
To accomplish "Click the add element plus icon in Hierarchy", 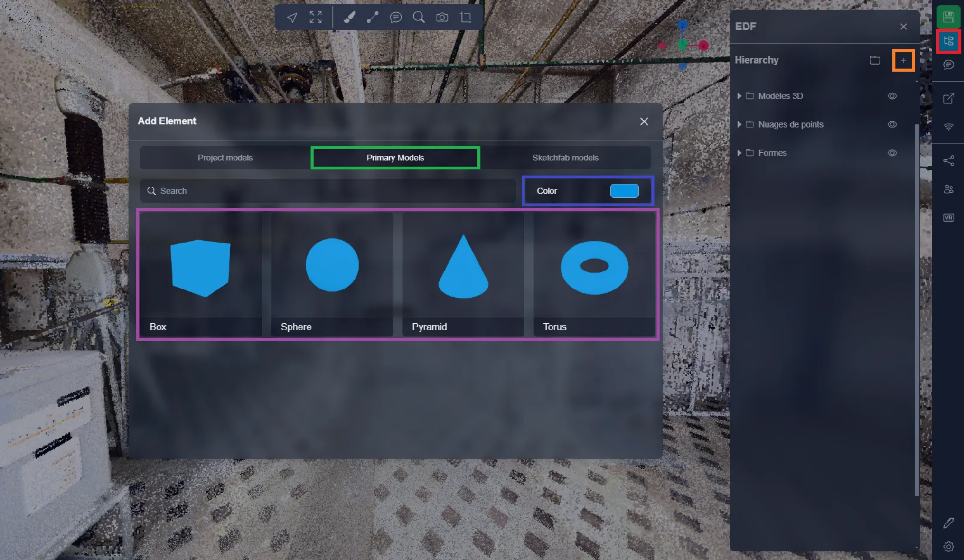I will coord(903,60).
